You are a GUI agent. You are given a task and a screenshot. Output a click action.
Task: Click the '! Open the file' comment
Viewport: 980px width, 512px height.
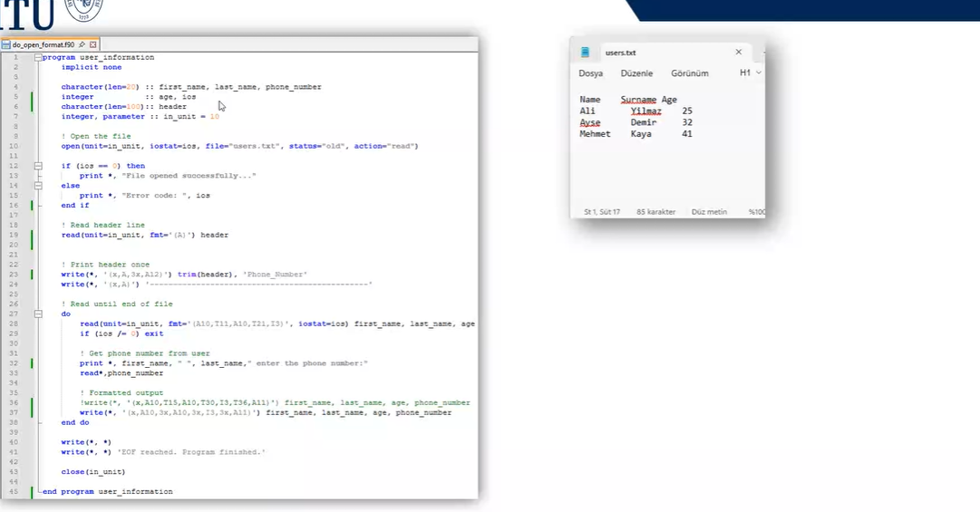click(x=95, y=136)
